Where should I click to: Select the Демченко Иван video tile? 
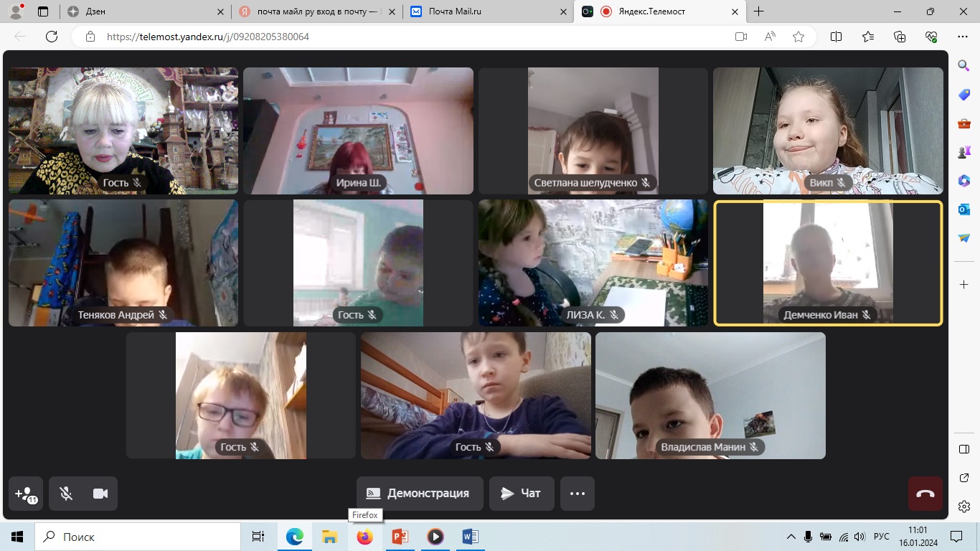[x=828, y=263]
